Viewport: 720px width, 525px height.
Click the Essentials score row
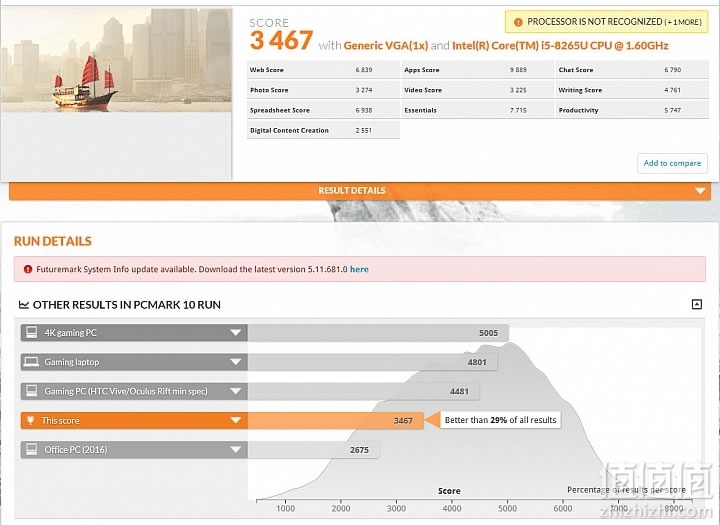478,110
